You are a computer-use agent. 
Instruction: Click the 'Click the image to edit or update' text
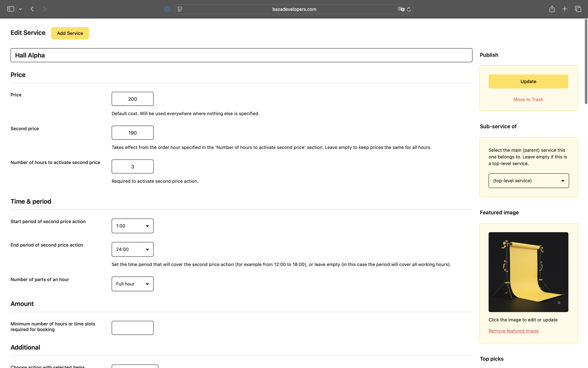pos(523,320)
